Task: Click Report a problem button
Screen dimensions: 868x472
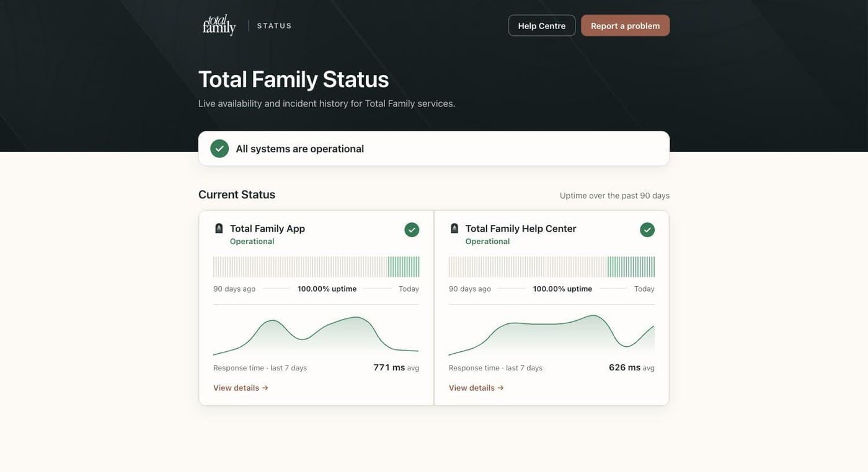Action: point(625,25)
